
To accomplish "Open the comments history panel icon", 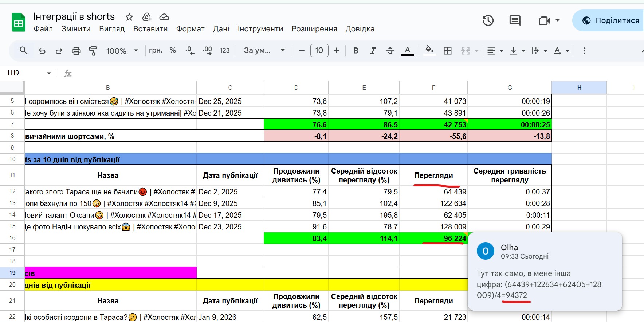I will 515,20.
